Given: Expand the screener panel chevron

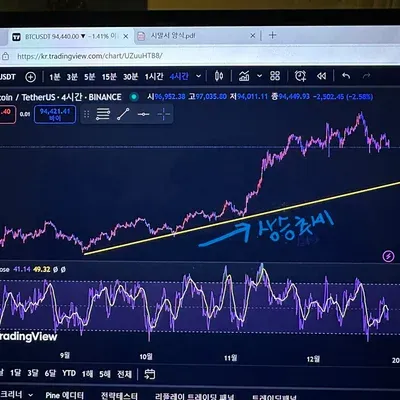Looking at the screenshot, I should pyautogui.click(x=30, y=395).
